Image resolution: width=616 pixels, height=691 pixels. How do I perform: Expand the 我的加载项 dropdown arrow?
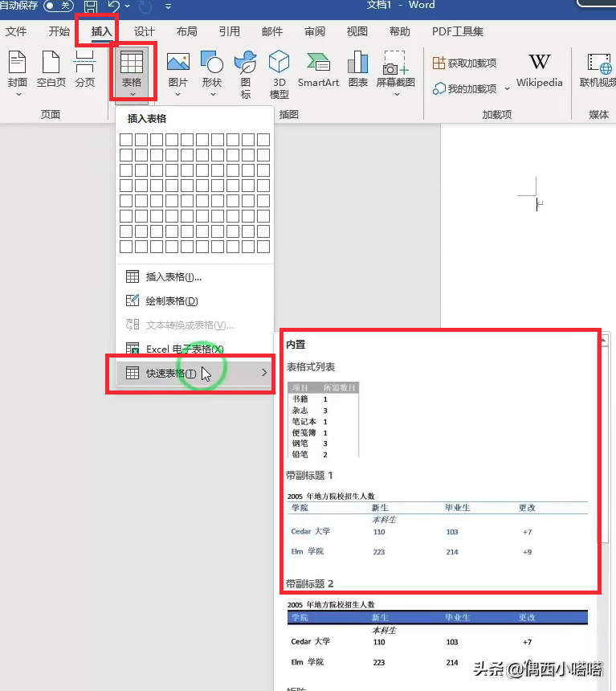point(507,89)
